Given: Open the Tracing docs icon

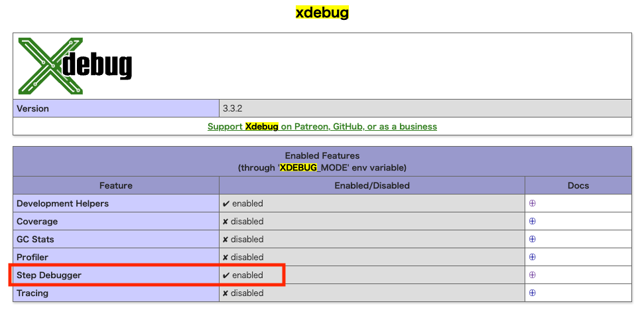Looking at the screenshot, I should pos(533,293).
